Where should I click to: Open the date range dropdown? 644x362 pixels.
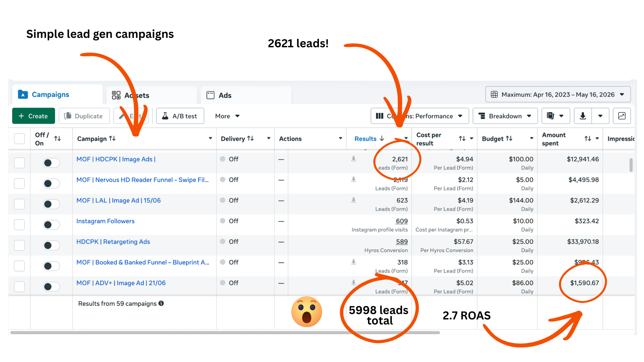click(558, 95)
